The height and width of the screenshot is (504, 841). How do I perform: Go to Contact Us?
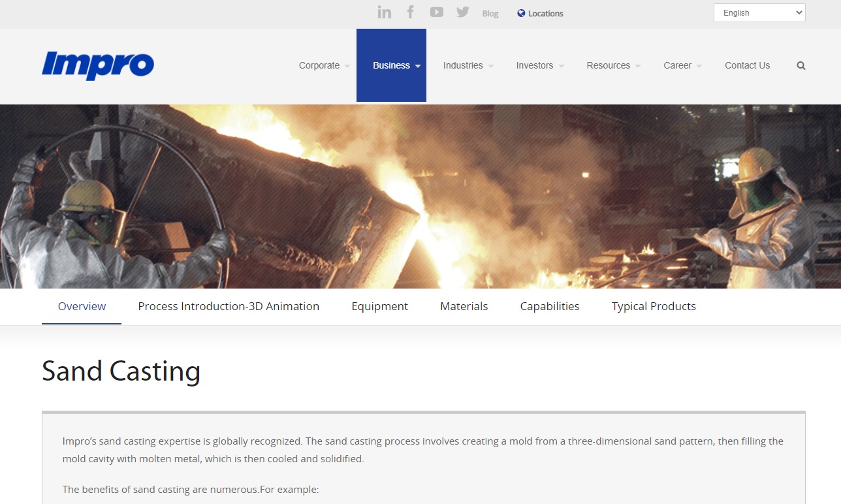(747, 65)
